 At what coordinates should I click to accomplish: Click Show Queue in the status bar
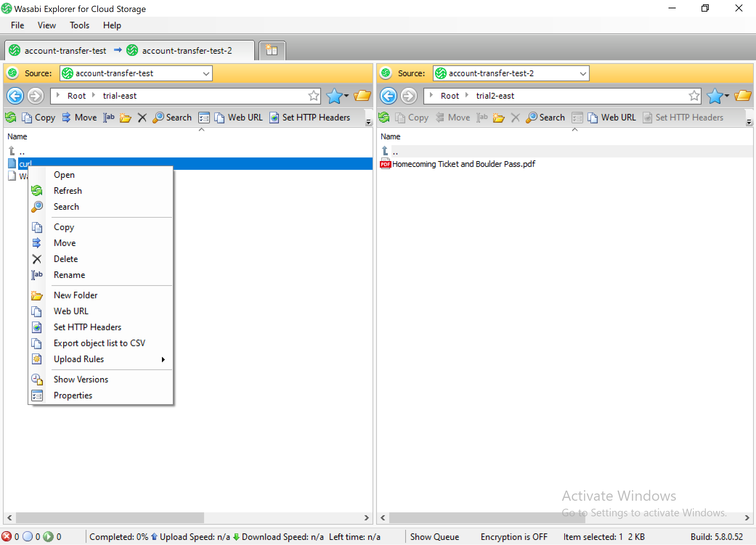click(x=435, y=537)
